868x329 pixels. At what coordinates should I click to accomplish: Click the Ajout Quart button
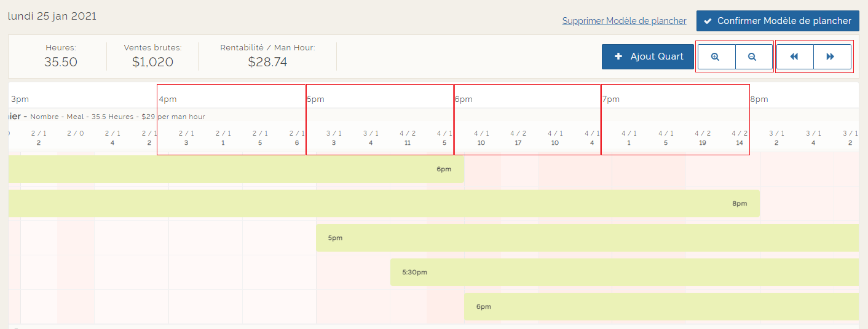(x=648, y=56)
